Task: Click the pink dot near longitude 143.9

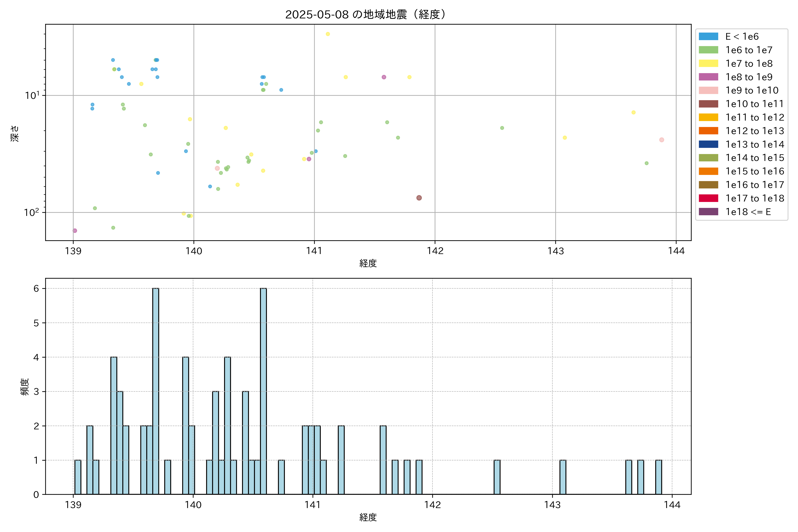Action: [x=662, y=140]
